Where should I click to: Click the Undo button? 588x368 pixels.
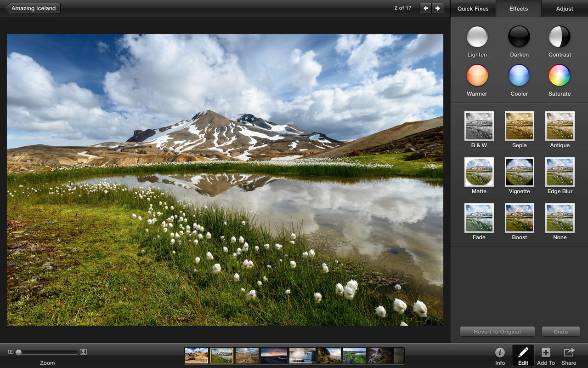(560, 332)
